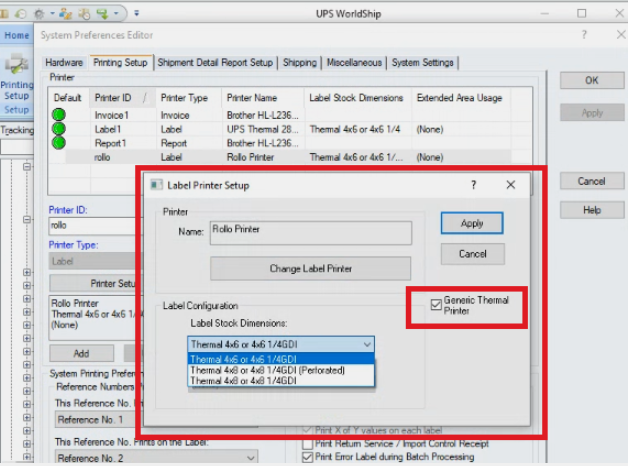Click the Printer Name column header

[x=263, y=98]
